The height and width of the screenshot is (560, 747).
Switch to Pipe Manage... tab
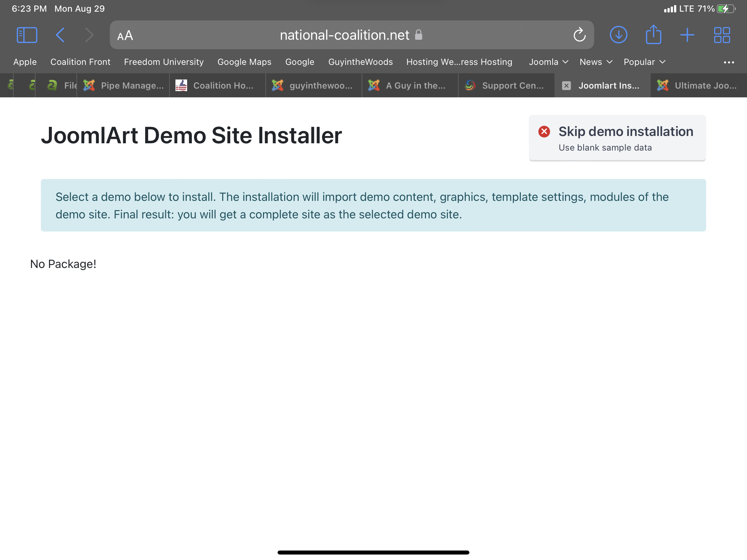(x=124, y=86)
